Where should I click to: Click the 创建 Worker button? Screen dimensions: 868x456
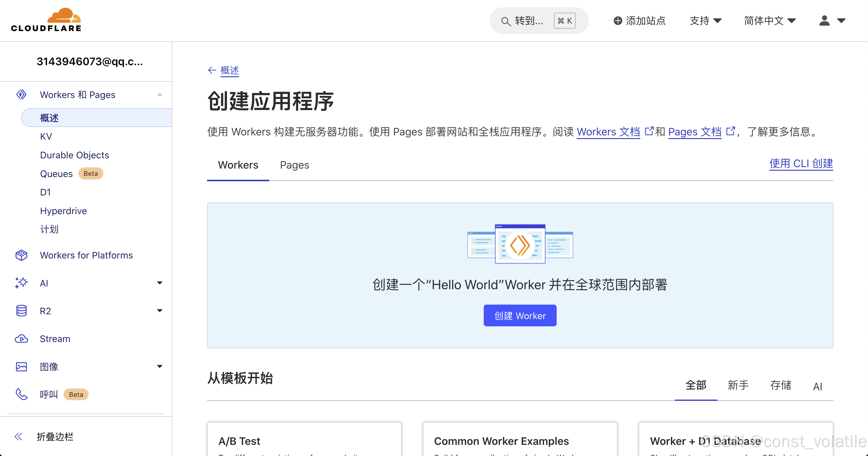pyautogui.click(x=520, y=315)
